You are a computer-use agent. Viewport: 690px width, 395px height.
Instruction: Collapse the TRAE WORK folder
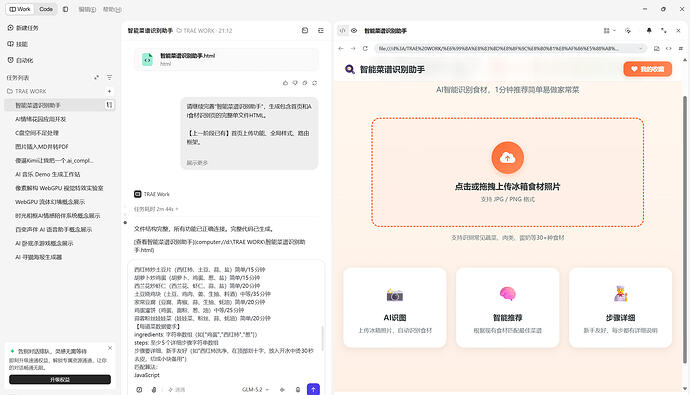coord(26,91)
